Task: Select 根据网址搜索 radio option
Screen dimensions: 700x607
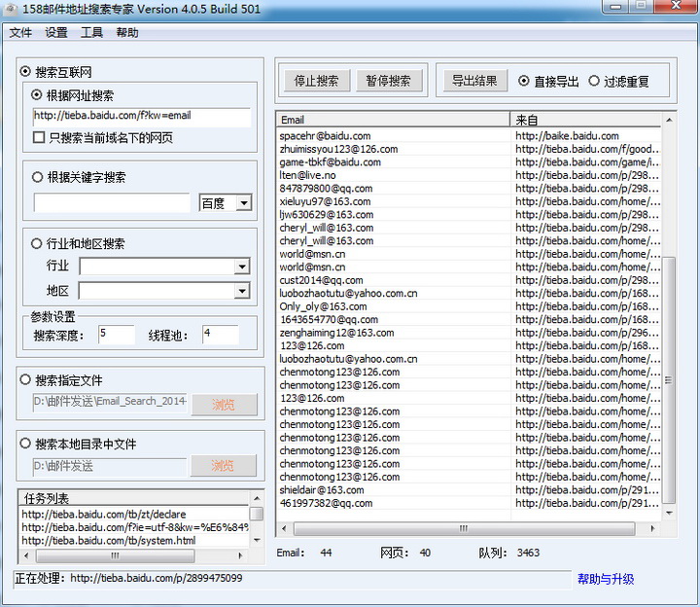Action: click(x=37, y=94)
